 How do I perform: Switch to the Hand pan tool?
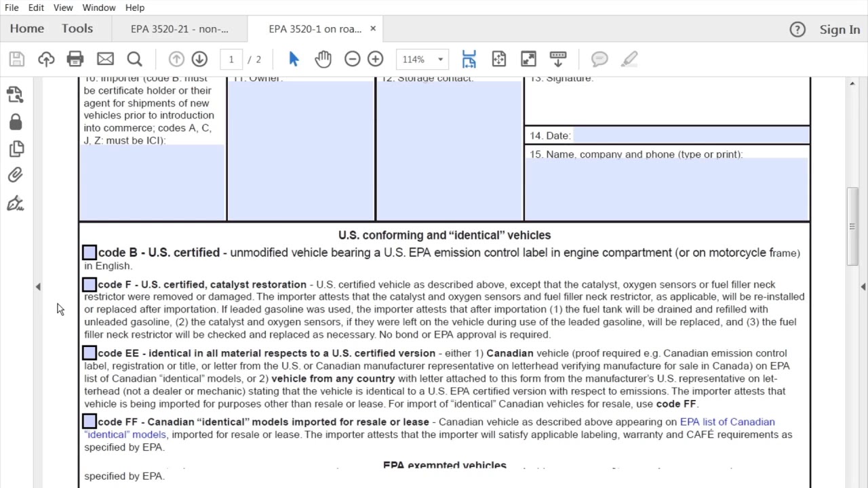(323, 59)
